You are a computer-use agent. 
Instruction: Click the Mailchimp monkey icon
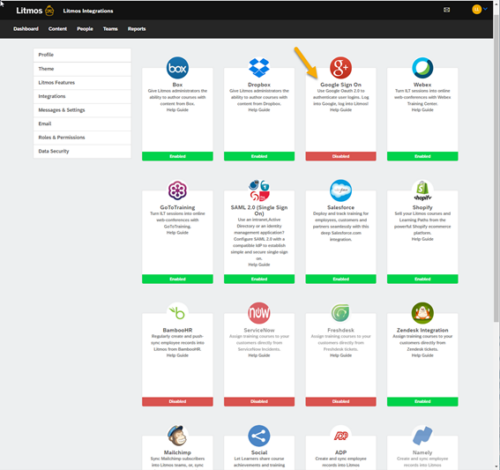[x=177, y=436]
